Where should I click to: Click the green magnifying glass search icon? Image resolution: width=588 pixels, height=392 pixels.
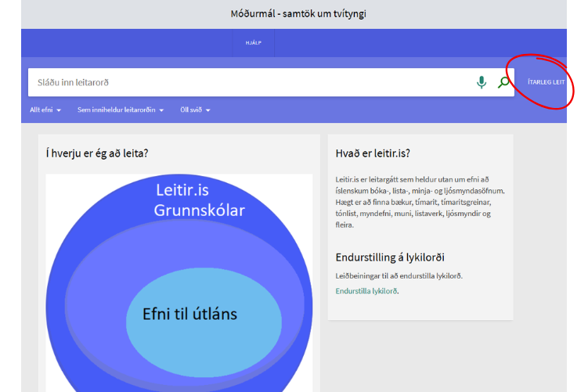503,82
